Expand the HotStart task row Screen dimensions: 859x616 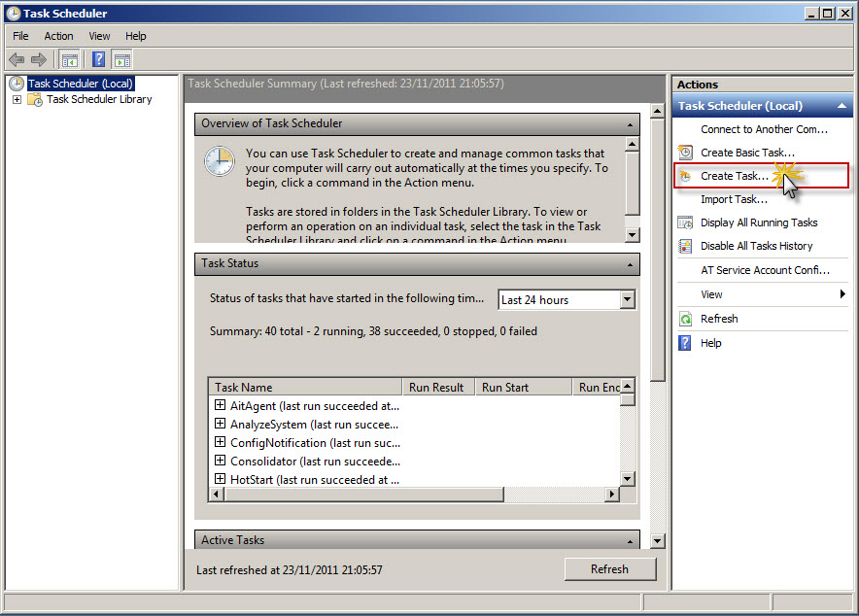point(220,479)
